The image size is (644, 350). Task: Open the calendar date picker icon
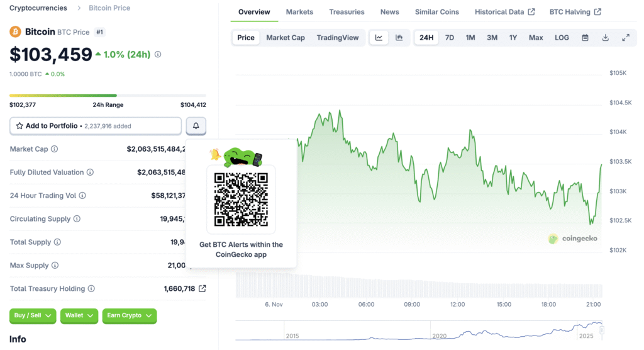click(x=585, y=38)
